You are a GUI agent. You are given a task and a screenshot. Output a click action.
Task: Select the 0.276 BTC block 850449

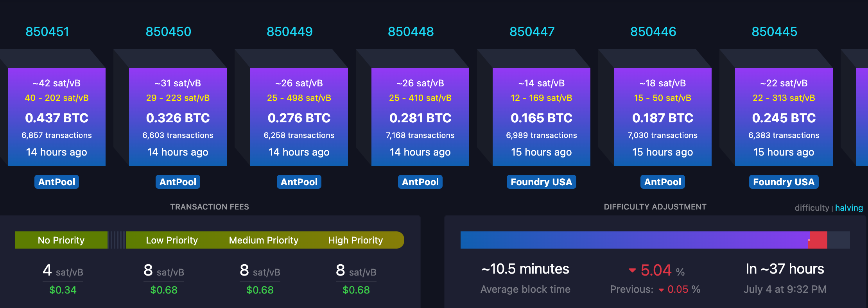299,116
